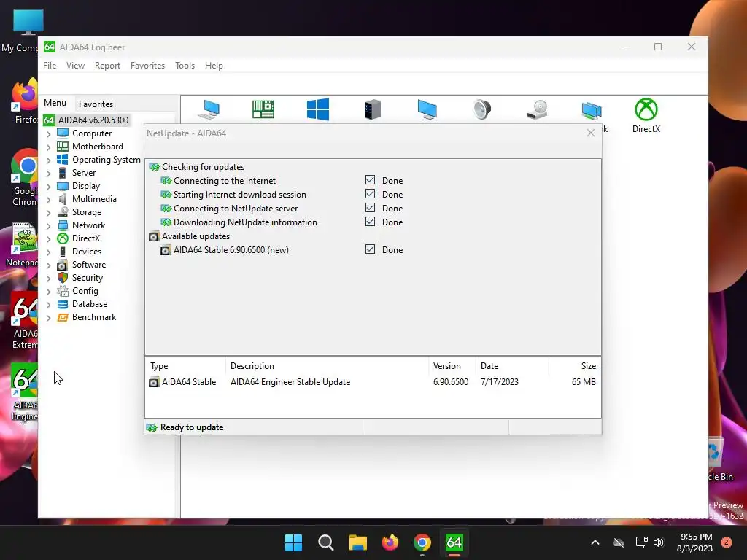Screen dimensions: 747x560
Task: Click the Ready to update status icon
Action: tap(152, 427)
